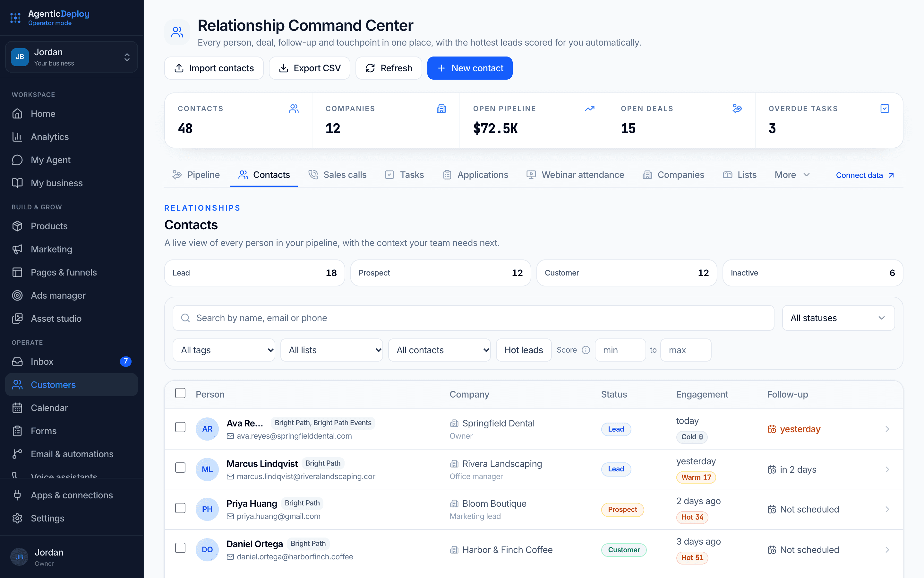Screen dimensions: 924x578
Task: Open Apps & connections plug icon
Action: pos(17,495)
